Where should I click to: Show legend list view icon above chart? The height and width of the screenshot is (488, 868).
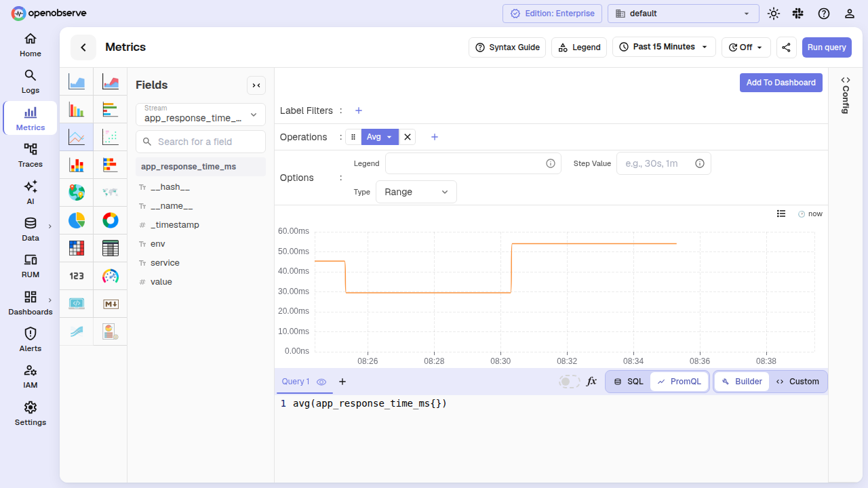click(x=781, y=213)
